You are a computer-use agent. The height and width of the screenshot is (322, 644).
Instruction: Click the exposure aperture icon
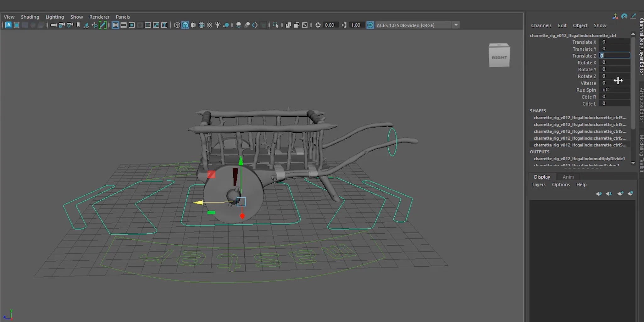pyautogui.click(x=319, y=25)
